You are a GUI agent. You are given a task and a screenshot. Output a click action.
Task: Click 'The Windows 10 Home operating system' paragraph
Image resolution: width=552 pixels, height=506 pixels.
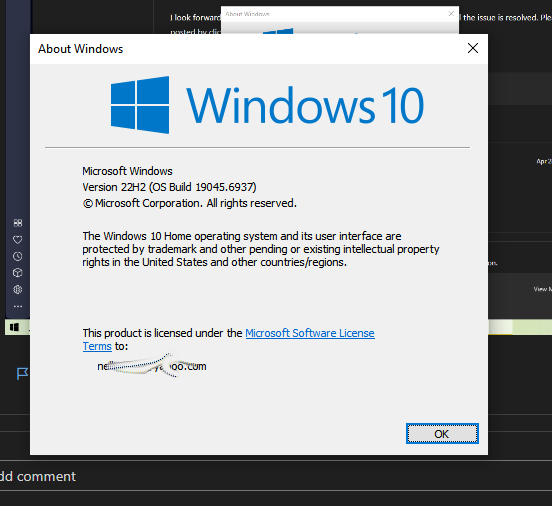261,249
